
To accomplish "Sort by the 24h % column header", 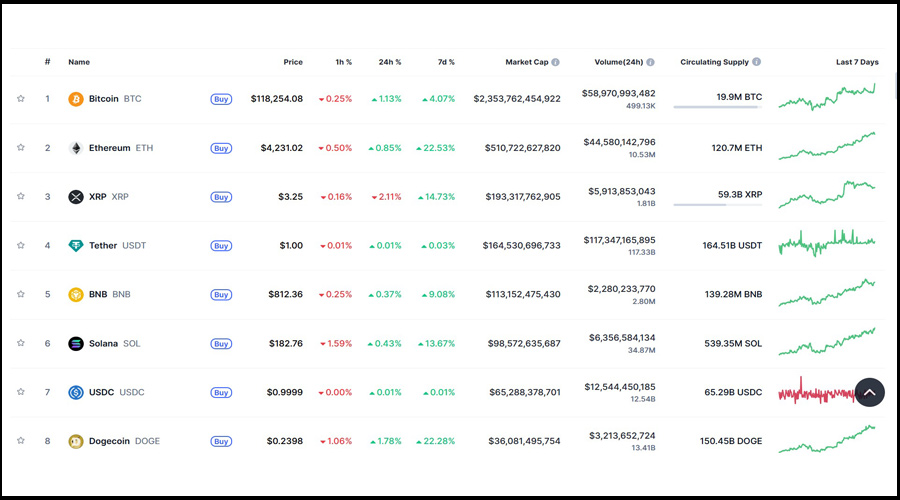I will [x=389, y=62].
